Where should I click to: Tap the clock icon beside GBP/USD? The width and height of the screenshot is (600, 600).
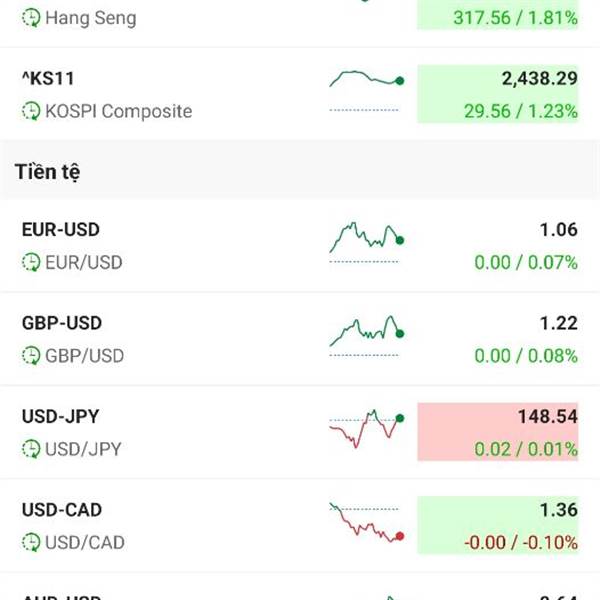pyautogui.click(x=31, y=356)
